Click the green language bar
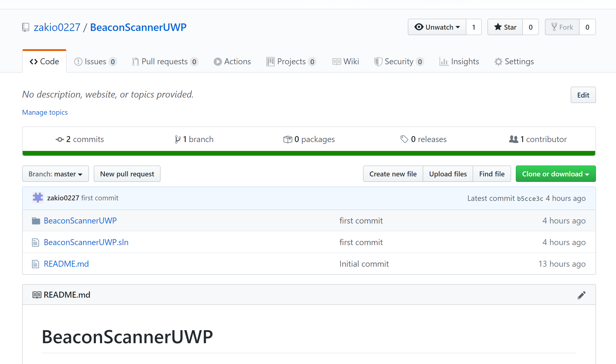The height and width of the screenshot is (364, 616). click(x=309, y=153)
